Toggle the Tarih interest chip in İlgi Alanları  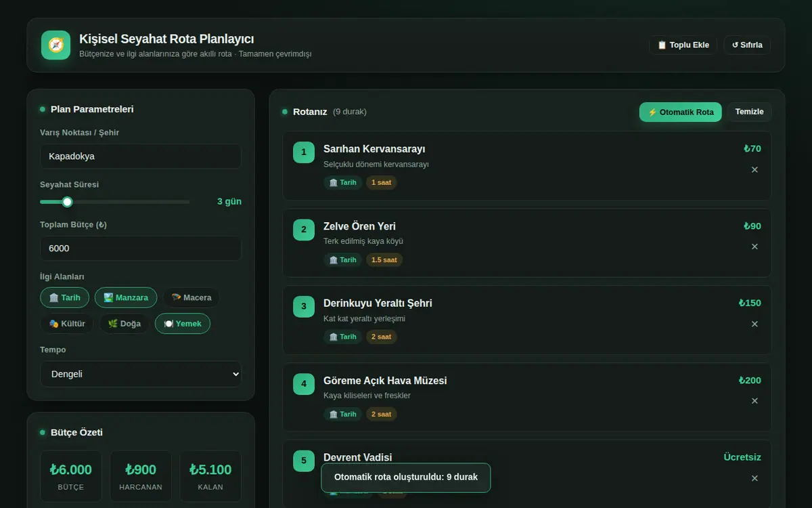click(x=65, y=297)
